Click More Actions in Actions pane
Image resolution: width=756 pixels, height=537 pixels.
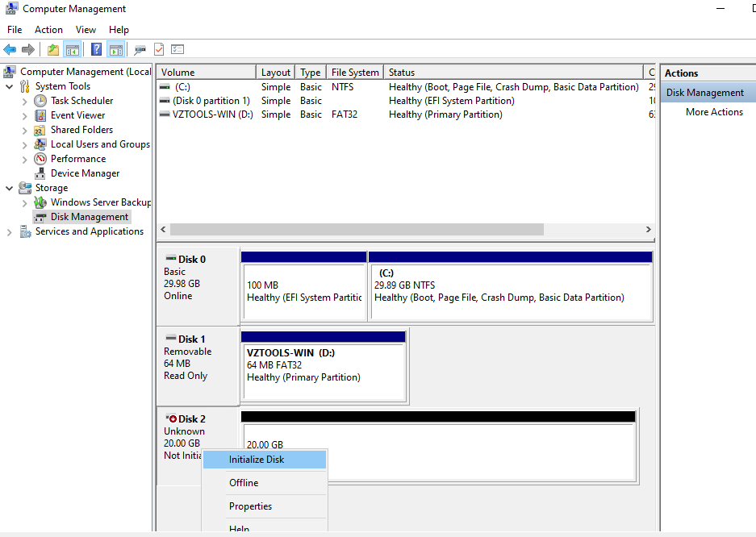pos(714,112)
